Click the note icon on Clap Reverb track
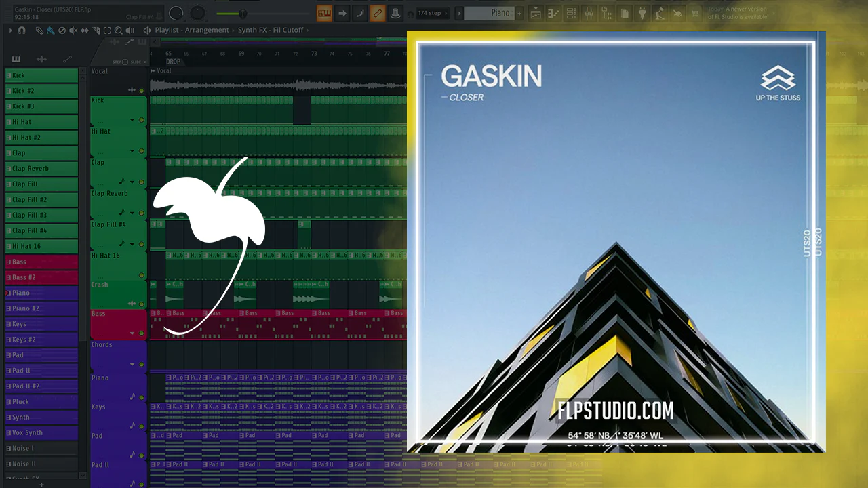The width and height of the screenshot is (868, 488). (x=122, y=212)
